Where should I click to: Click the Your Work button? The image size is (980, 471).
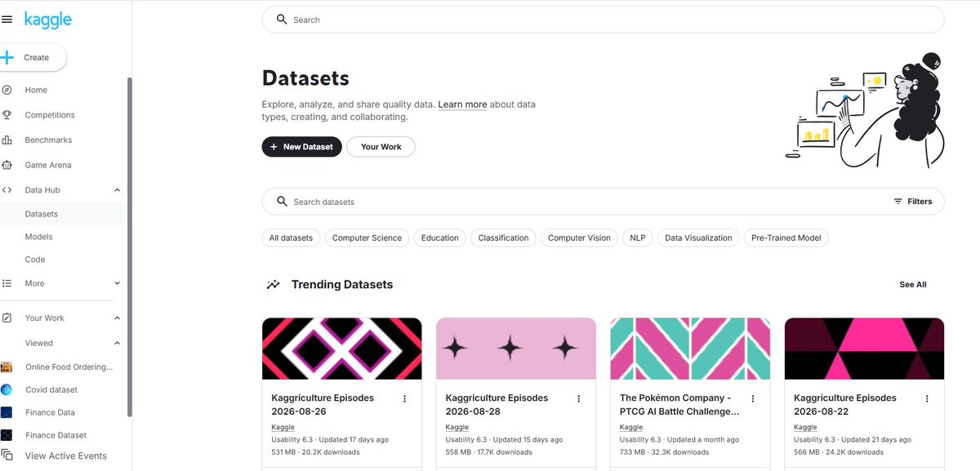381,147
